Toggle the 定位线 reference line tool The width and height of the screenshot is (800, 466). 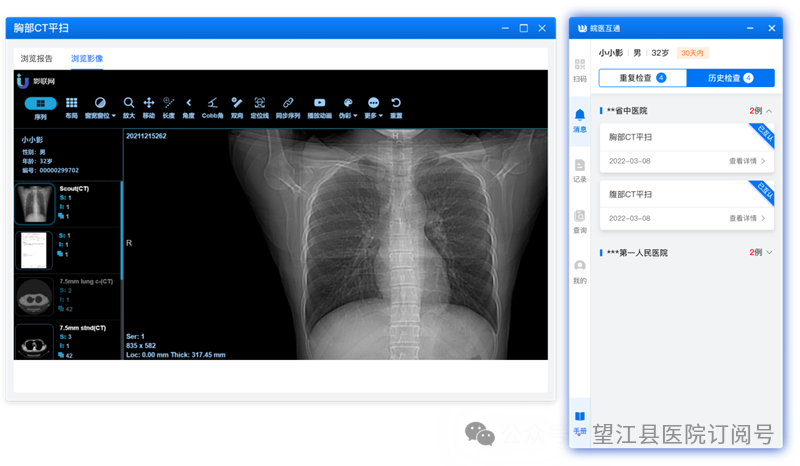point(259,108)
